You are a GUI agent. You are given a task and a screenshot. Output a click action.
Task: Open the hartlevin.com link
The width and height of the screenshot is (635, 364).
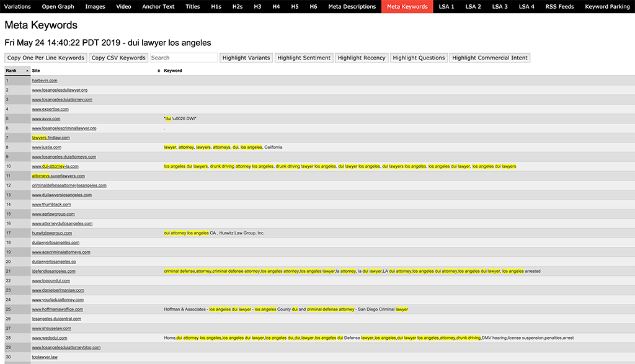coord(45,81)
